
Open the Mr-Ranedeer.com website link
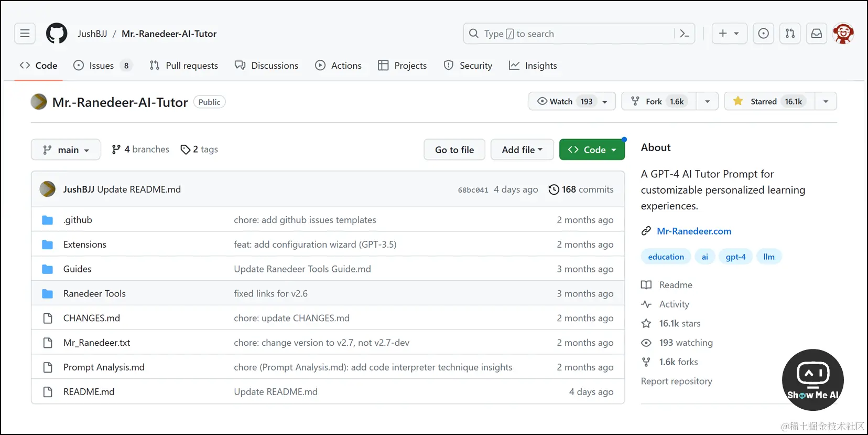click(694, 231)
